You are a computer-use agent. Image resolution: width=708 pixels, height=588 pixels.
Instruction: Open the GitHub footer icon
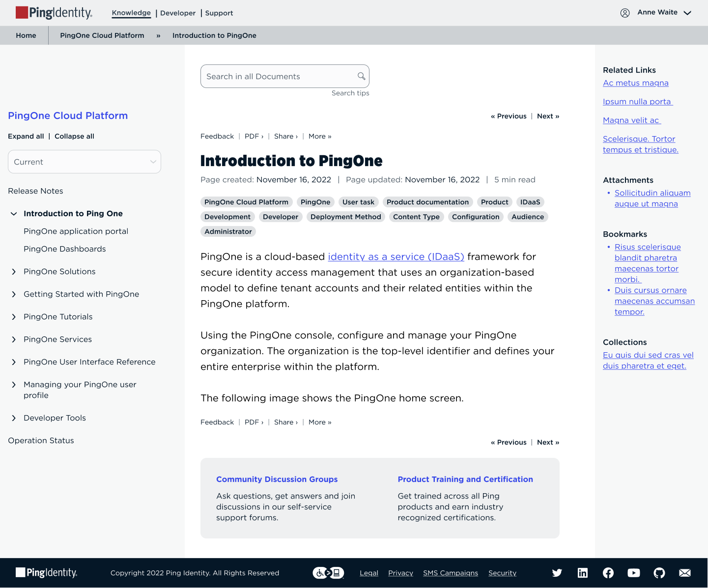click(x=659, y=573)
